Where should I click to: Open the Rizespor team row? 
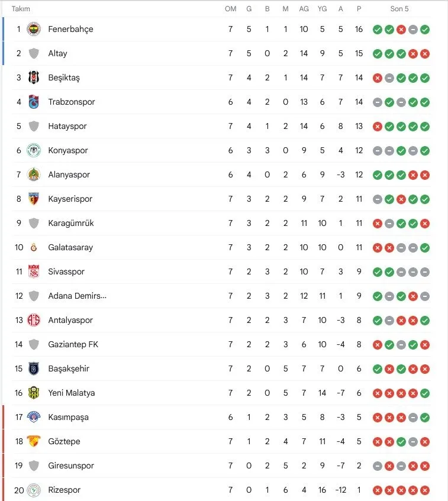[x=221, y=490]
